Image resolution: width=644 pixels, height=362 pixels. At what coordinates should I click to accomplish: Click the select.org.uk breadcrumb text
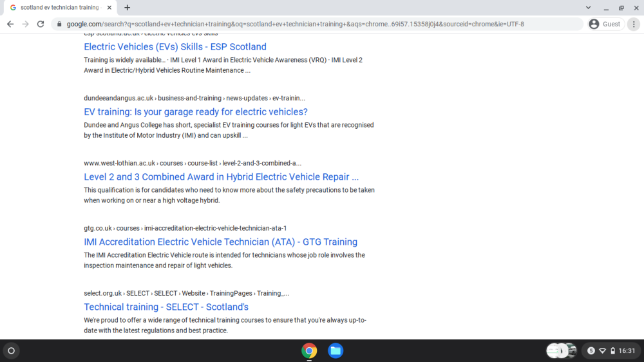(187, 293)
